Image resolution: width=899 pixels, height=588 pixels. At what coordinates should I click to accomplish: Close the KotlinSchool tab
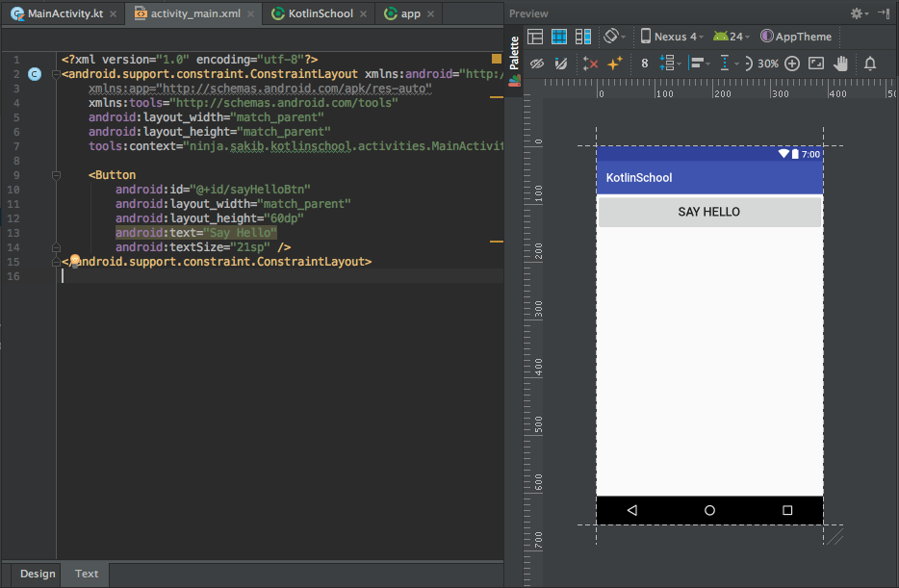click(x=363, y=14)
